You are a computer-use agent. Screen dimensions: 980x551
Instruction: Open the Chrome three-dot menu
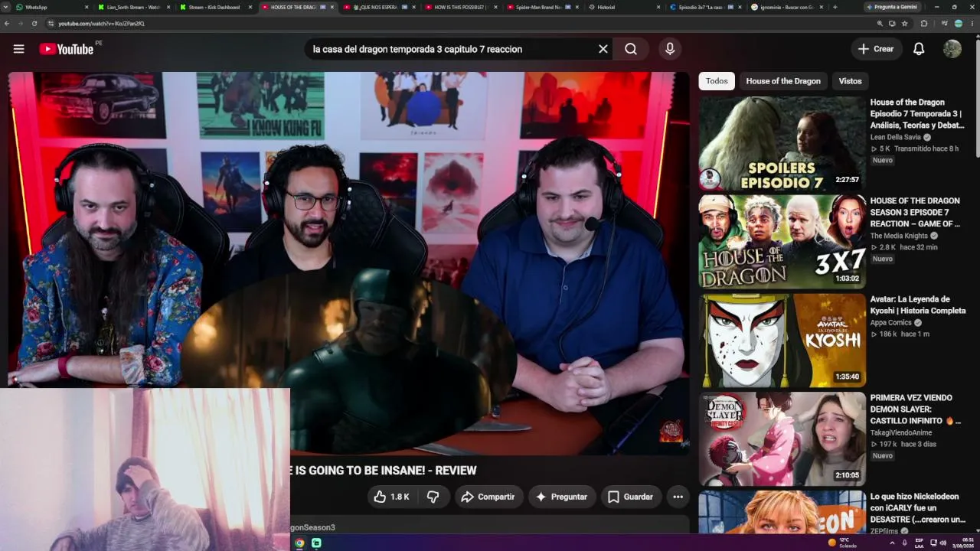(972, 24)
